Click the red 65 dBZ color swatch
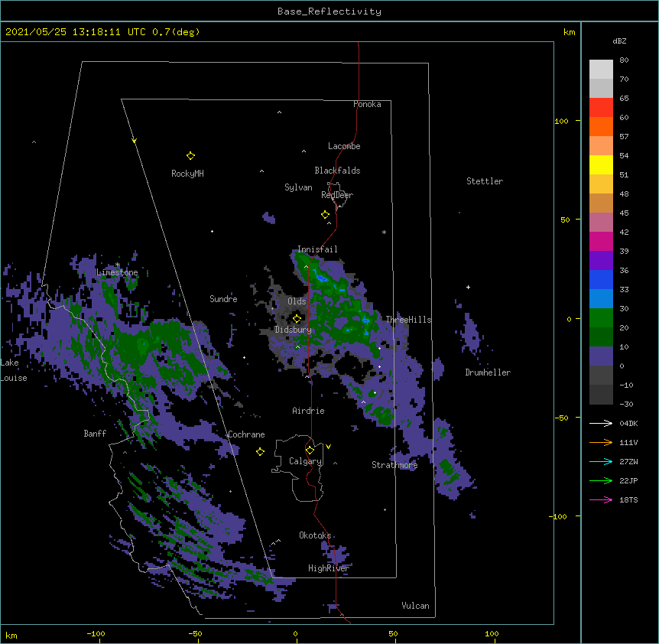This screenshot has width=659, height=644. coord(601,108)
